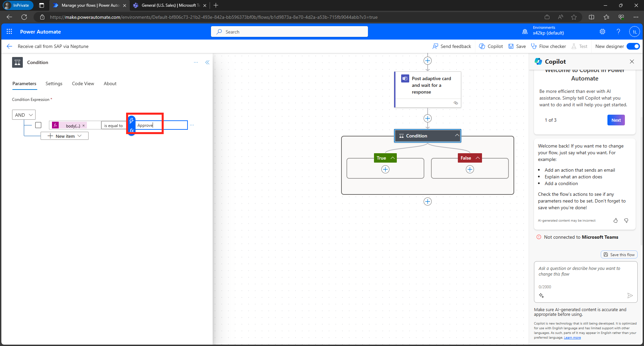Give thumbs down to Copilot message
This screenshot has width=644, height=346.
(626, 220)
